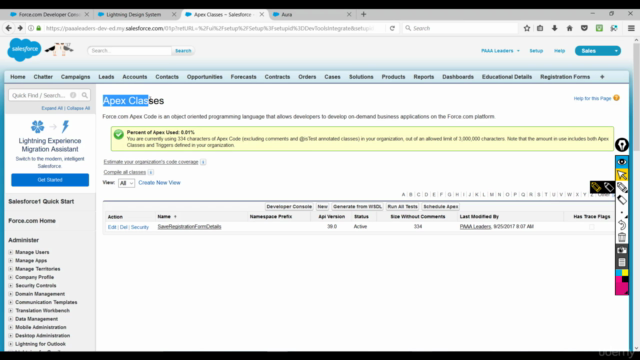The width and height of the screenshot is (640, 360).
Task: Click Estimate your organization's code coverage link
Action: click(x=151, y=162)
